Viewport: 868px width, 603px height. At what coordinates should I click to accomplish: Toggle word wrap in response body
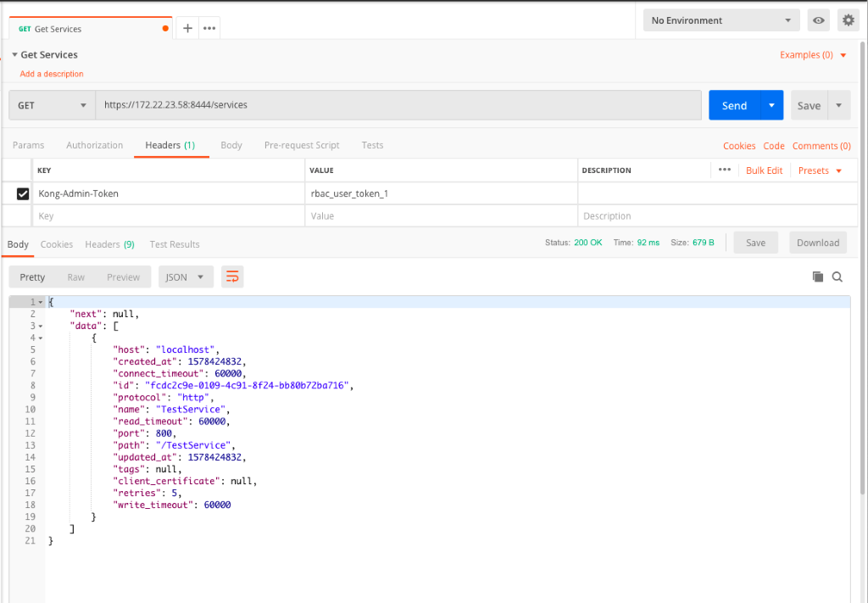pyautogui.click(x=232, y=276)
